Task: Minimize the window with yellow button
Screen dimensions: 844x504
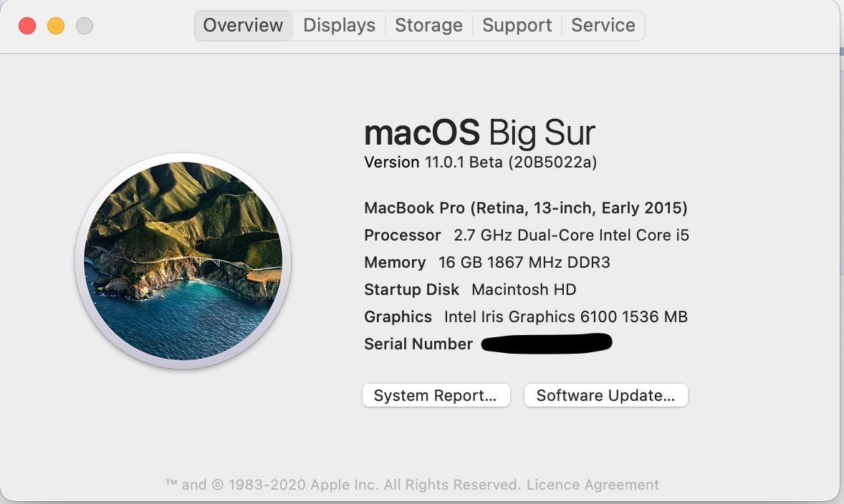Action: pyautogui.click(x=56, y=26)
